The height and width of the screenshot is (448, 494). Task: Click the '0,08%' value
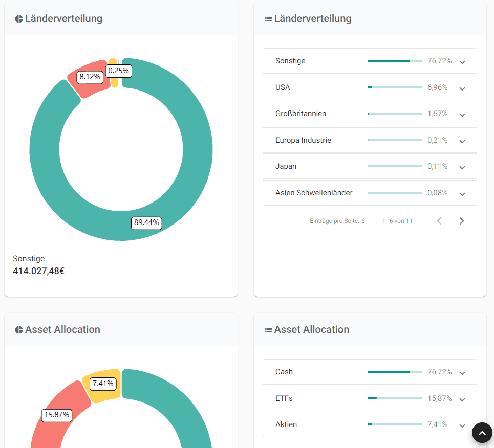tap(437, 193)
